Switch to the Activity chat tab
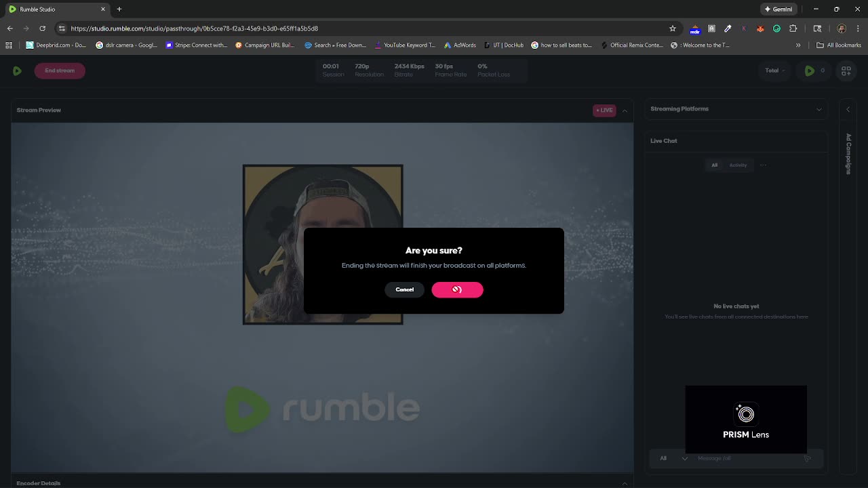Screen dimensions: 868x488 tap(738, 165)
